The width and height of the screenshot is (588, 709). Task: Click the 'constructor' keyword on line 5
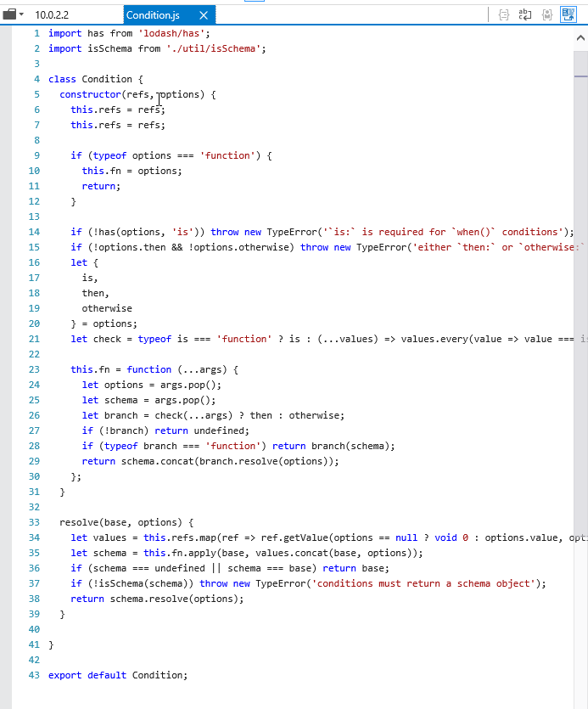click(90, 94)
